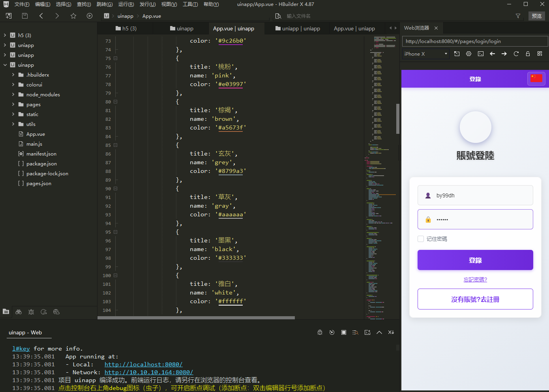Click the 沒有賬號?去註冊 button

click(475, 299)
